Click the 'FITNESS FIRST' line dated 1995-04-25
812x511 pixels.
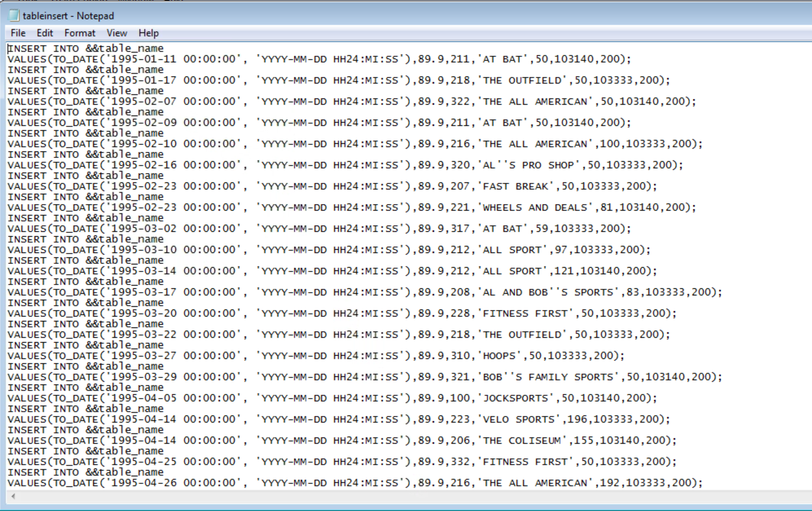coord(342,462)
